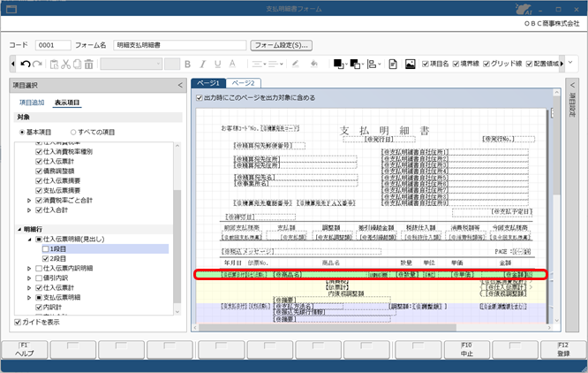Switch to the ページ2 tab
588x373 pixels.
(x=243, y=83)
